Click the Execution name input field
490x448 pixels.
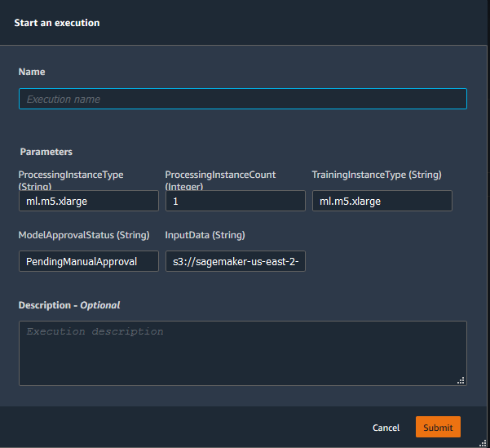coord(242,99)
